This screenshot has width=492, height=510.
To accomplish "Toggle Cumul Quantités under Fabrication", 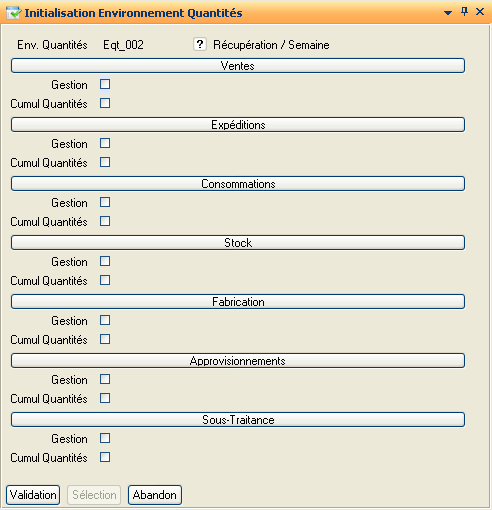I will [105, 339].
